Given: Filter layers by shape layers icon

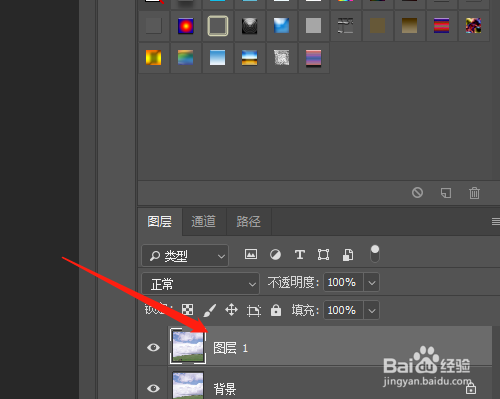Looking at the screenshot, I should (x=323, y=255).
